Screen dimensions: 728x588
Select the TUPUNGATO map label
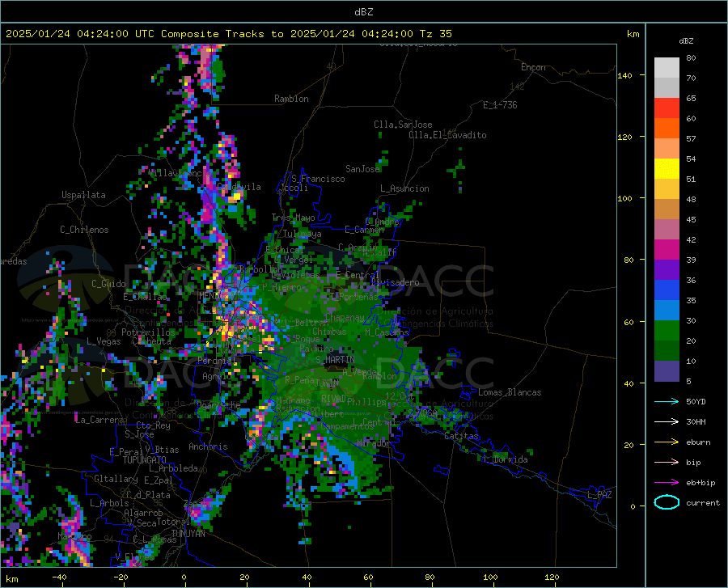(145, 460)
